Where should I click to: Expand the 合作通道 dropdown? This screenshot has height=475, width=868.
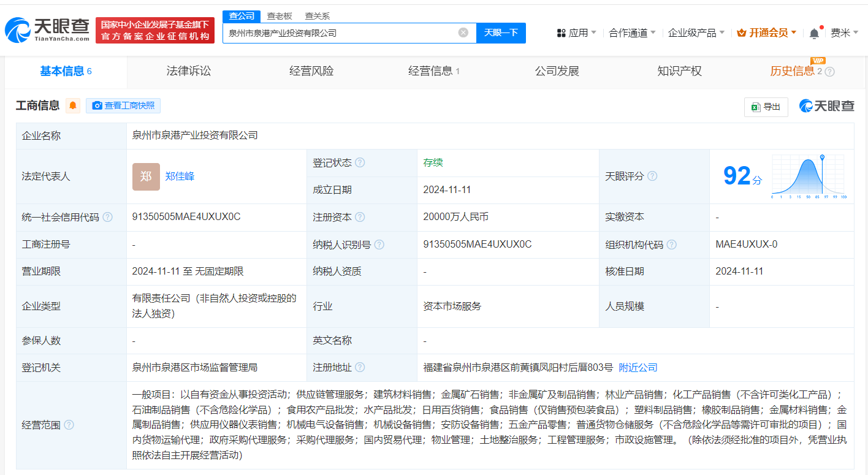632,33
